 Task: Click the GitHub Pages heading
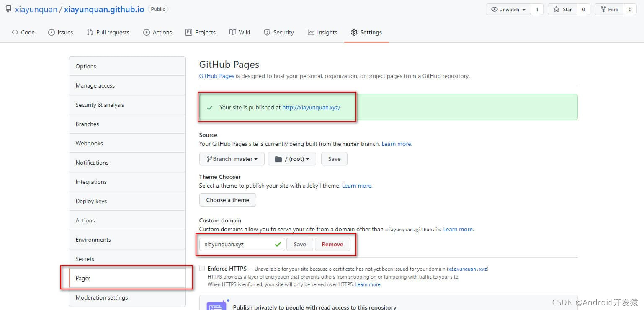229,65
